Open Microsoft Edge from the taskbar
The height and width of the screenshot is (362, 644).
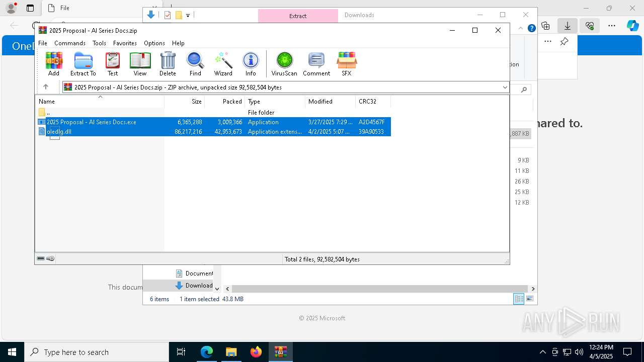(x=207, y=352)
